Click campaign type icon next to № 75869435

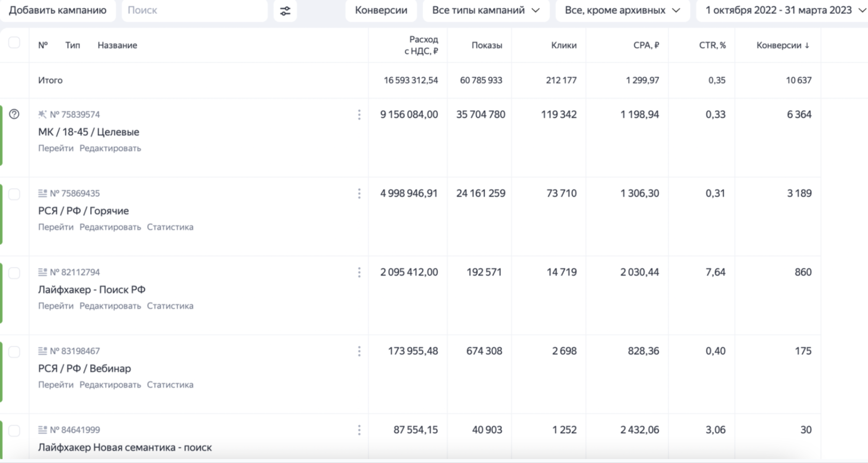[42, 193]
